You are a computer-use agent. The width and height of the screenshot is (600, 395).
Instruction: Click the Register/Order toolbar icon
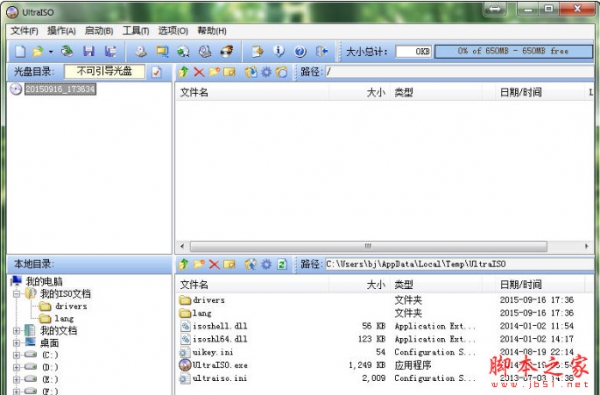[x=258, y=51]
